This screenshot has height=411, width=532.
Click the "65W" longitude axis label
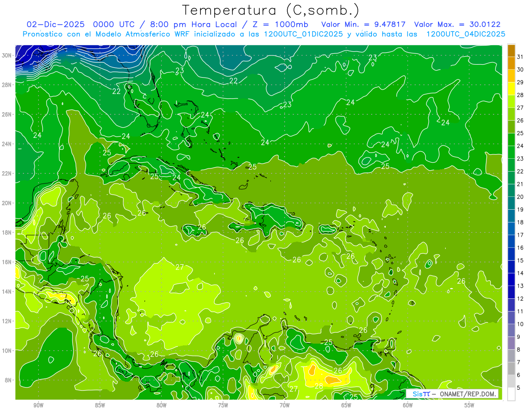[346, 405]
